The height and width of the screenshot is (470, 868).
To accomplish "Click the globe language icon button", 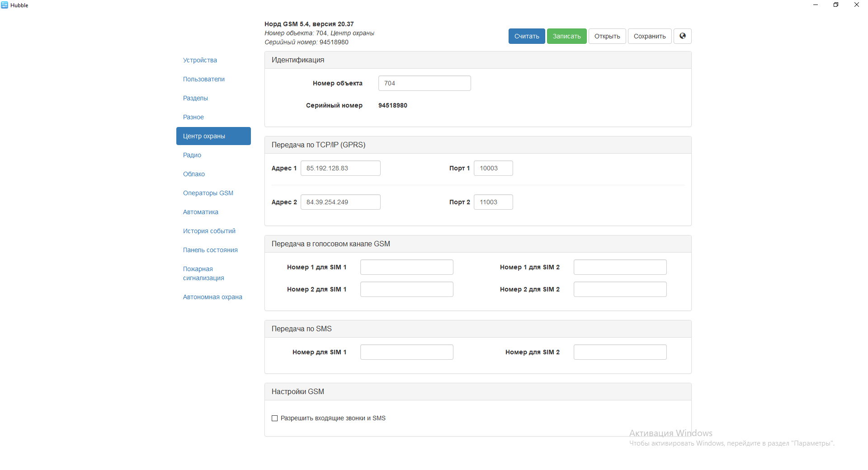I will point(682,36).
